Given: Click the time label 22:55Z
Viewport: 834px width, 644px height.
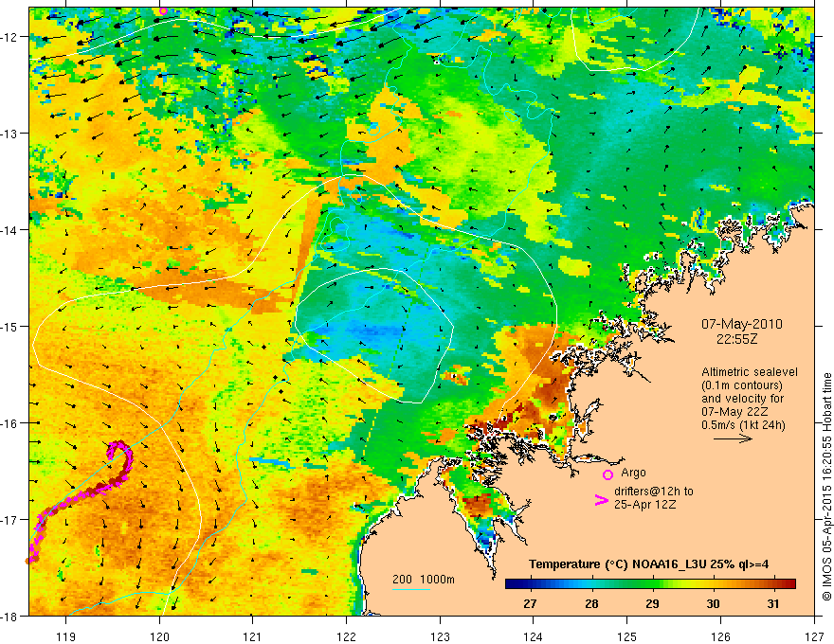Looking at the screenshot, I should [736, 338].
